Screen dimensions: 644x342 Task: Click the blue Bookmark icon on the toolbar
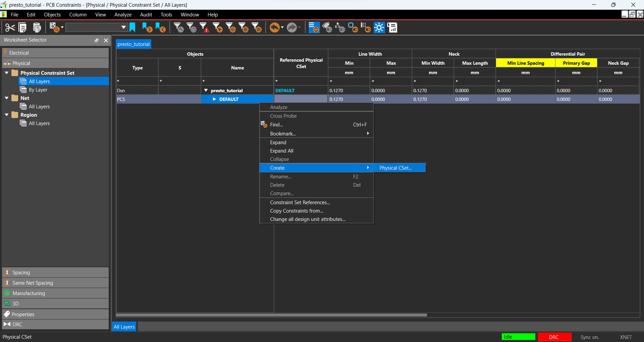click(132, 27)
